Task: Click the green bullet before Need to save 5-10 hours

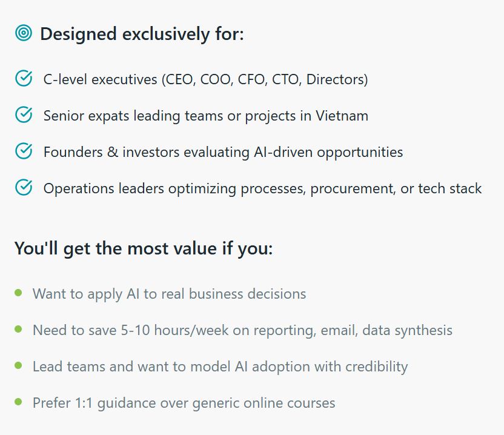Action: point(19,330)
